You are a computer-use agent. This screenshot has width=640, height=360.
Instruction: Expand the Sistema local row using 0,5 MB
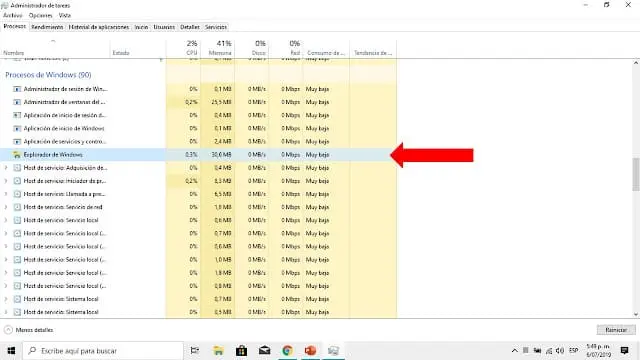(6, 312)
